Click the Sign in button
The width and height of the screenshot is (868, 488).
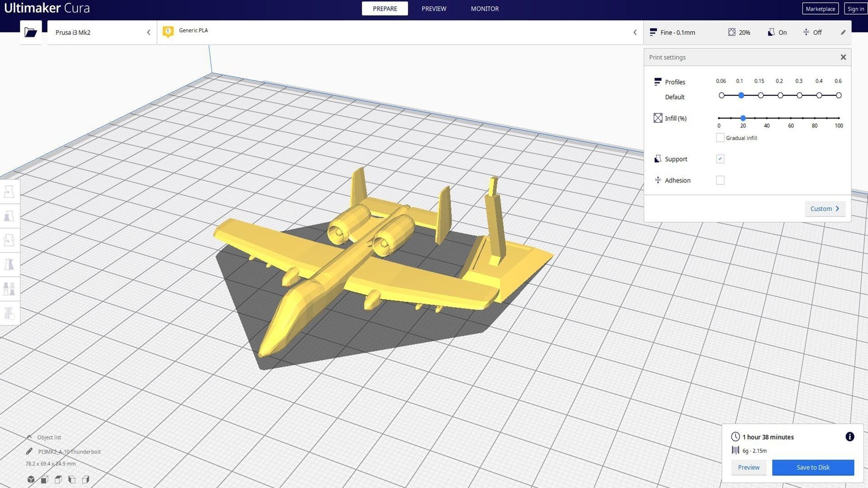coord(855,9)
